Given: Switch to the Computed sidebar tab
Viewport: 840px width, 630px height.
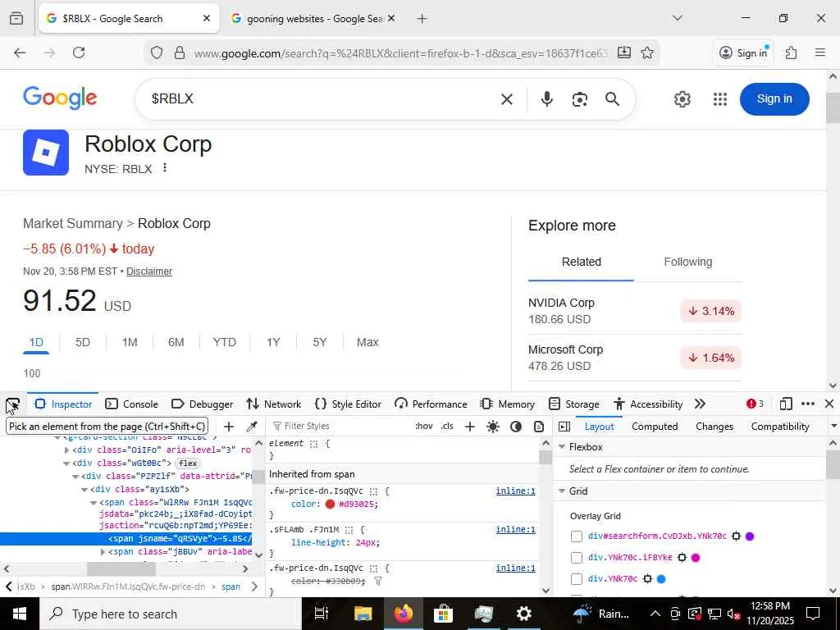Looking at the screenshot, I should tap(655, 427).
